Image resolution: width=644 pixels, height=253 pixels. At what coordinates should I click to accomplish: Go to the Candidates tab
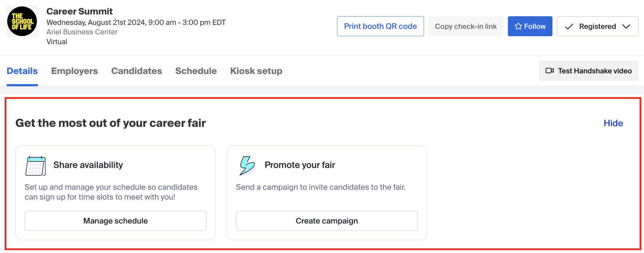coord(136,71)
